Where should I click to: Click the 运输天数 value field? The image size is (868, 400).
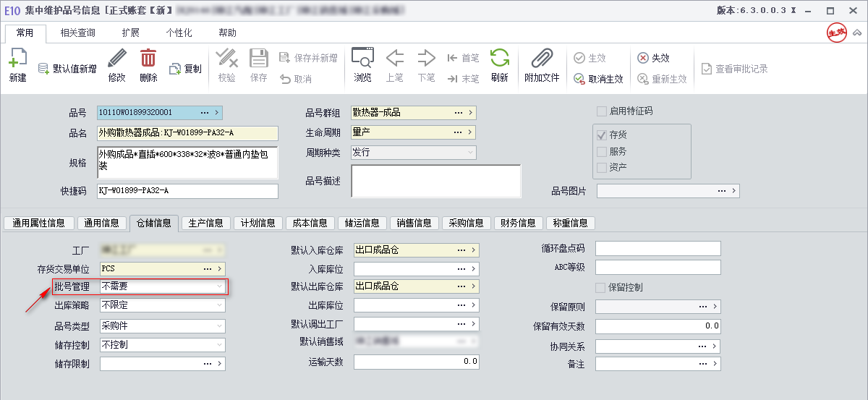click(417, 362)
